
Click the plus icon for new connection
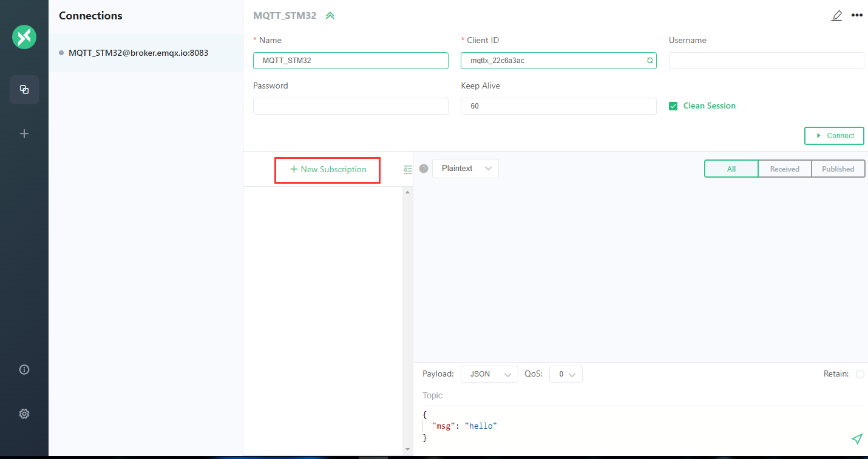pyautogui.click(x=24, y=134)
